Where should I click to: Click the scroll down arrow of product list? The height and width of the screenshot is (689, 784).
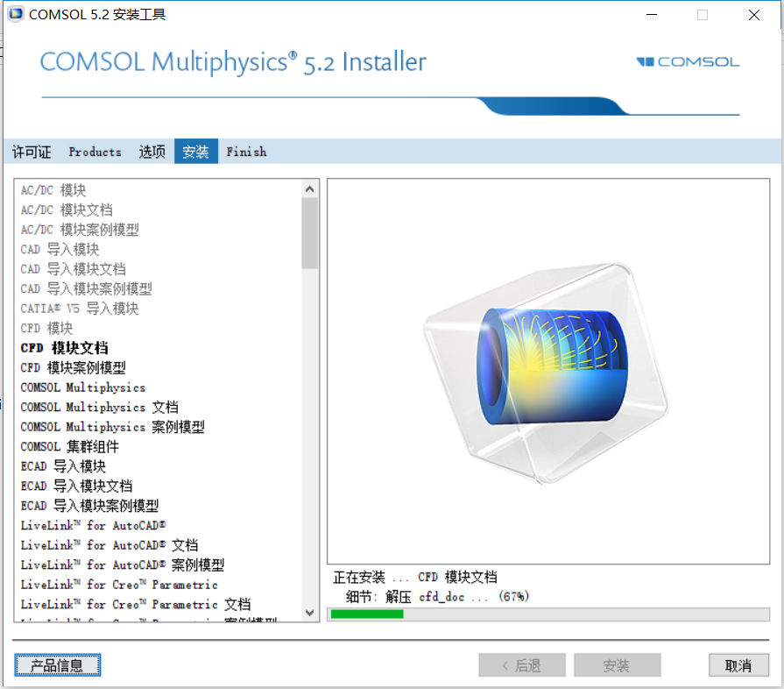click(309, 613)
